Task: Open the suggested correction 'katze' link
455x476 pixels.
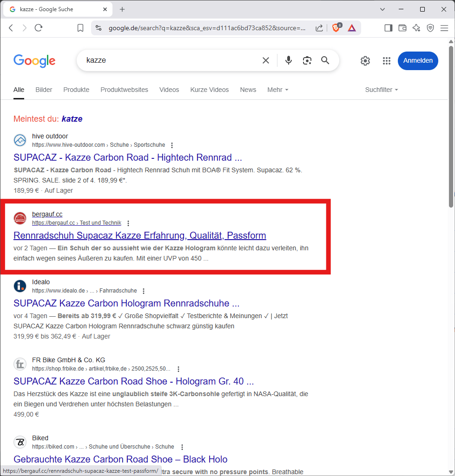Action: 72,119
